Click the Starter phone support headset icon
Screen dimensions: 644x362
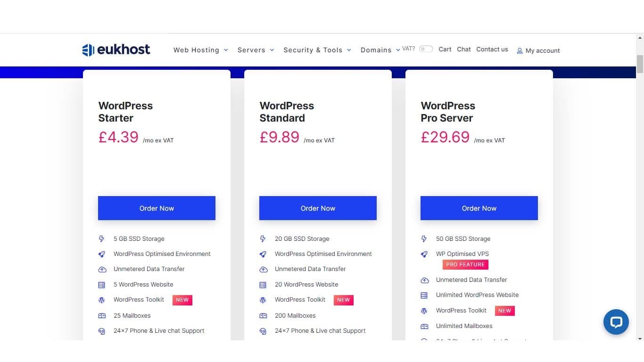(101, 331)
